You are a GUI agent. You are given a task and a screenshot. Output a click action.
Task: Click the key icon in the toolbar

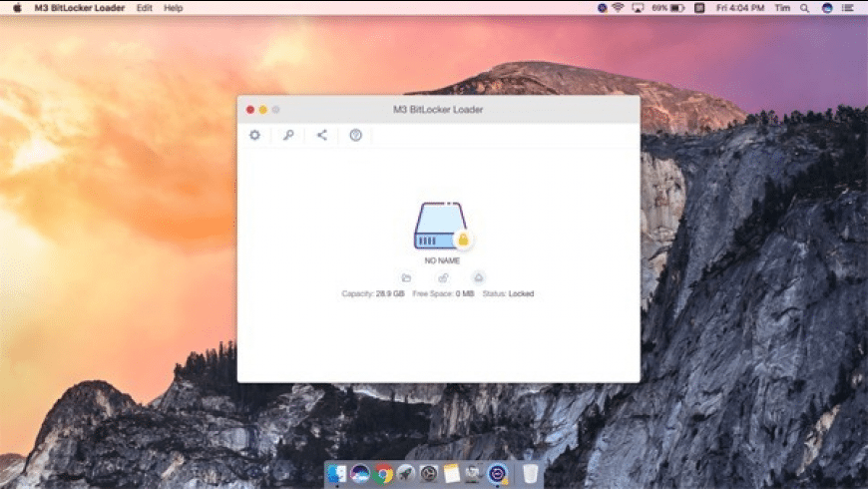click(x=288, y=135)
